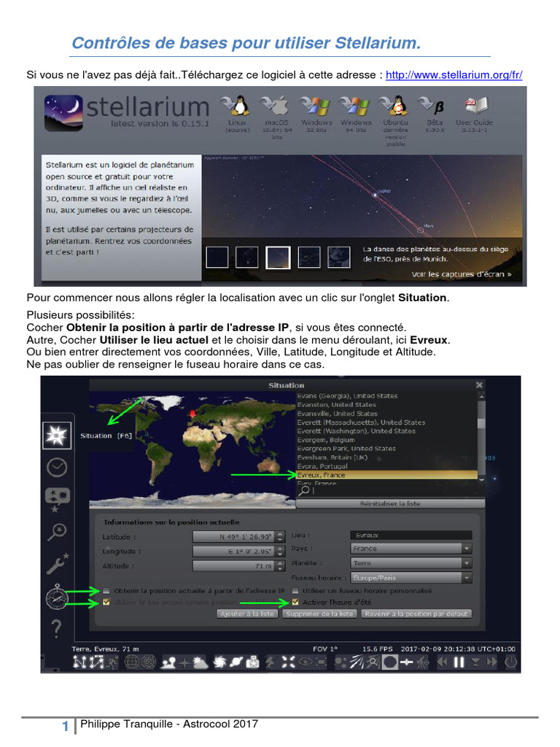This screenshot has width=560, height=747.
Task: Open the Pays dropdown showing France
Action: [411, 549]
